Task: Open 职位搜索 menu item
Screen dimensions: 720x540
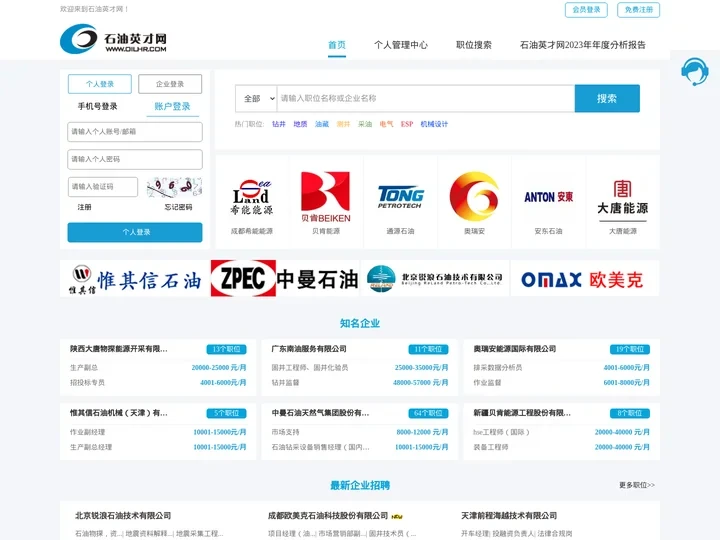Action: click(x=473, y=45)
